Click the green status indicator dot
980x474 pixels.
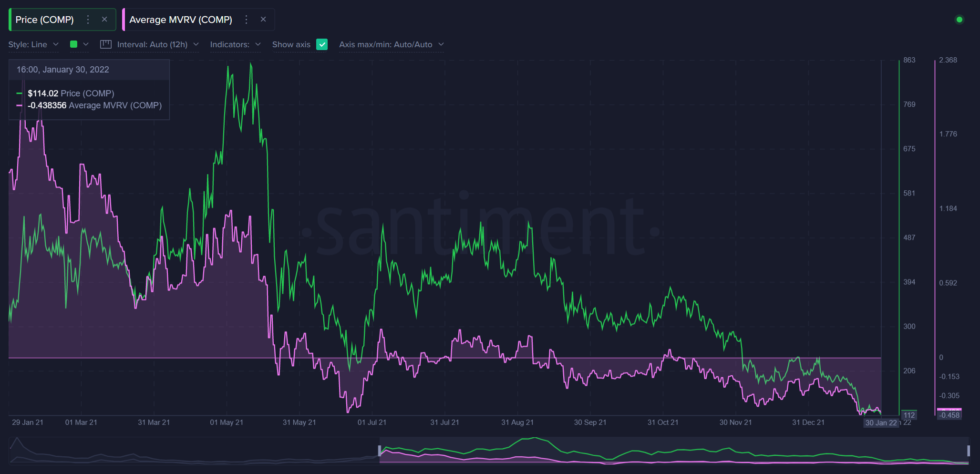click(959, 20)
